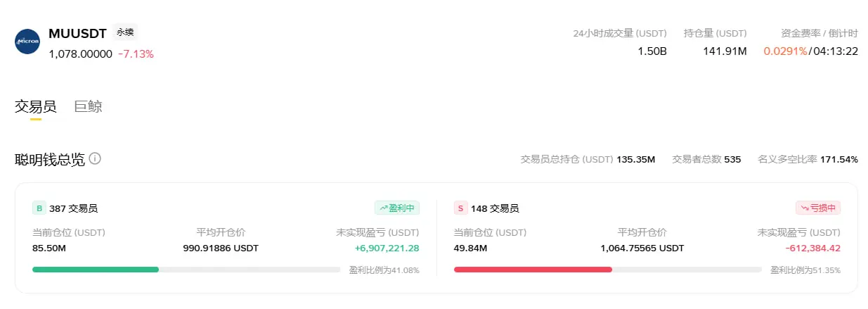The width and height of the screenshot is (868, 309).
Task: Click the 永续 contract tag
Action: coord(125,32)
